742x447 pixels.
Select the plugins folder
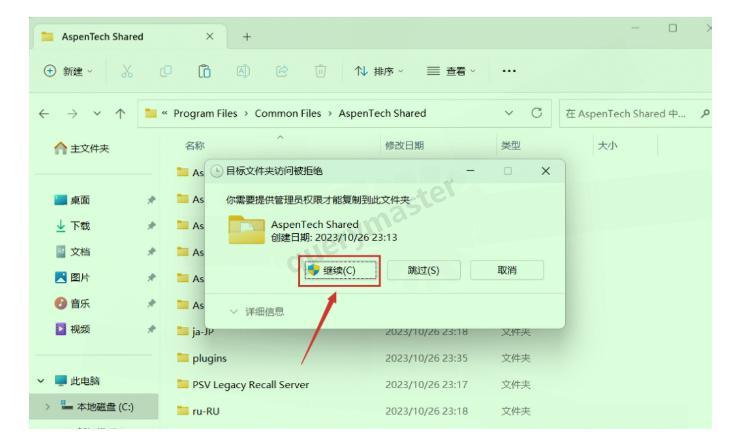pos(202,358)
